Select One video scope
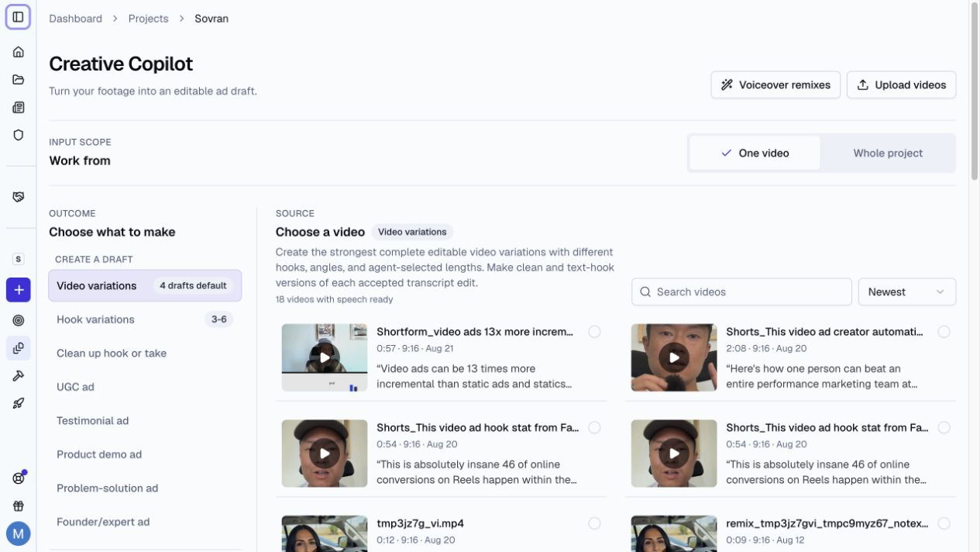This screenshot has height=552, width=980. tap(755, 154)
